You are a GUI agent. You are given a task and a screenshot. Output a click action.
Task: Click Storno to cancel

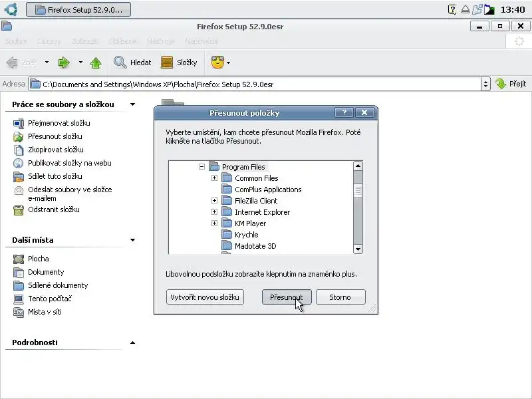[x=340, y=297]
